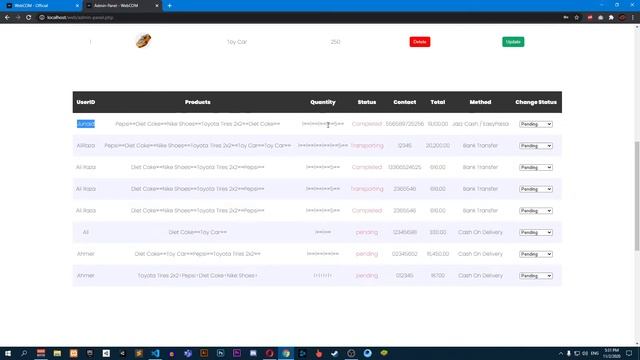The image size is (640, 360).
Task: View site information icon beside localhost URL
Action: (42, 18)
